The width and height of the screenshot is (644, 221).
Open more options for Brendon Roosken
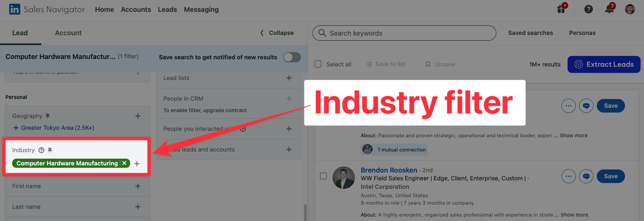pos(569,176)
